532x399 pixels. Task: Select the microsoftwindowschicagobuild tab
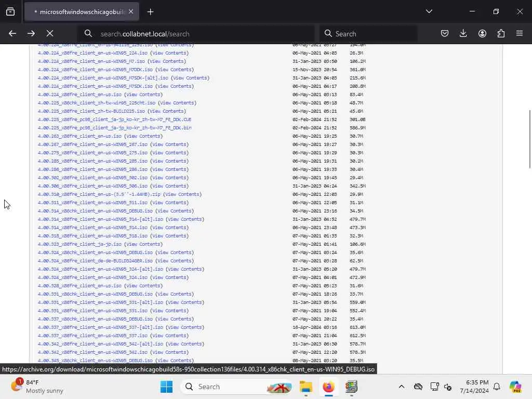[82, 12]
